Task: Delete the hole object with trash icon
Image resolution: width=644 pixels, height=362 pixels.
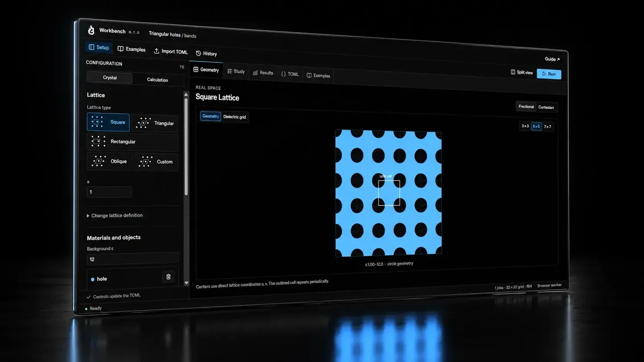Action: [x=168, y=277]
